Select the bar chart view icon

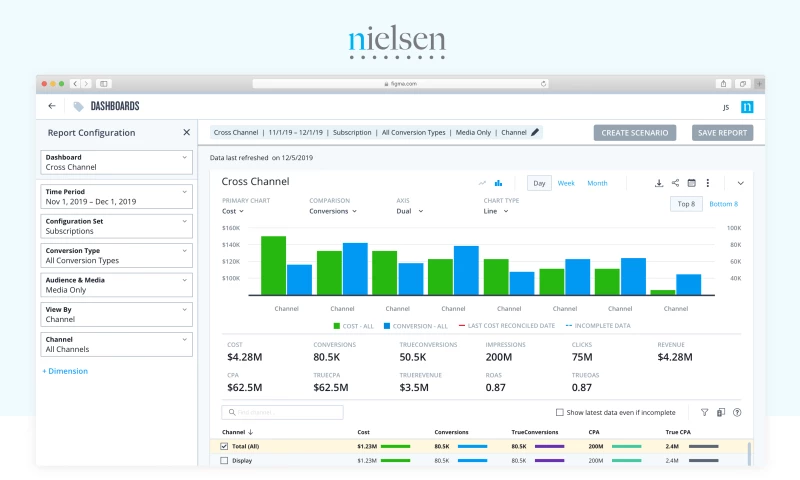(498, 183)
